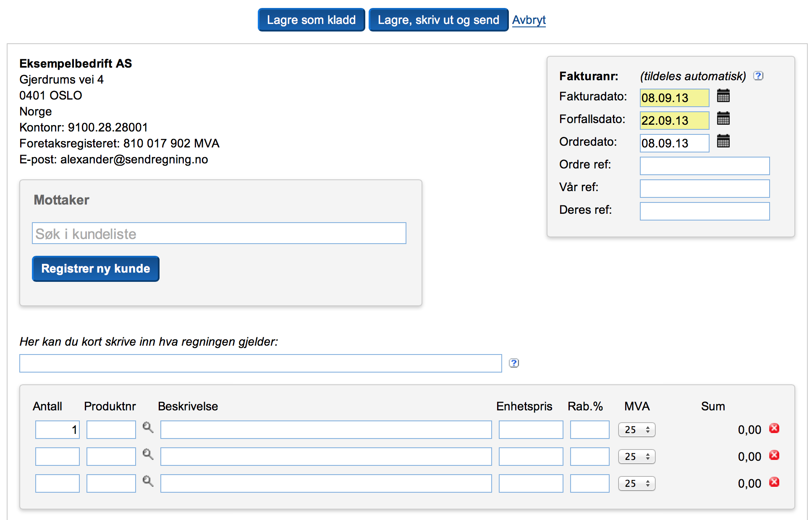Search products in third line row
The height and width of the screenshot is (520, 812).
point(148,481)
